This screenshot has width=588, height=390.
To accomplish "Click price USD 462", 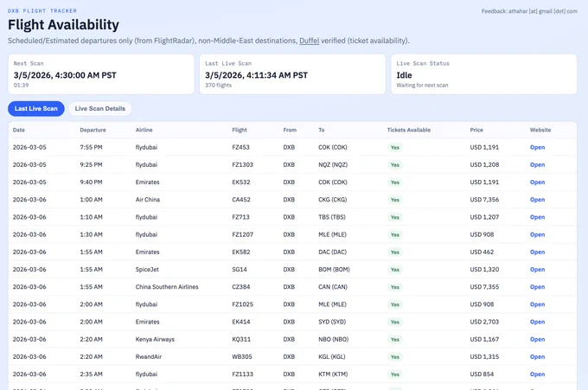I will click(482, 252).
